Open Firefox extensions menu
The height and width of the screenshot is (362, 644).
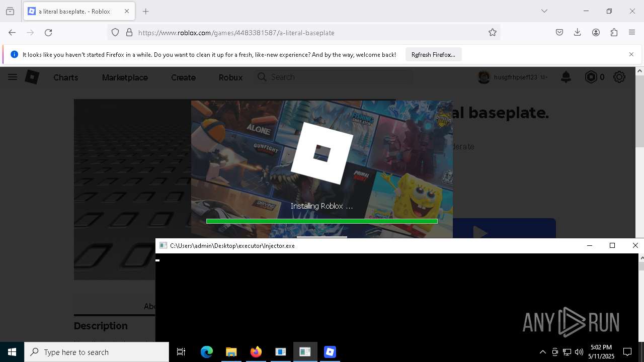coord(614,32)
